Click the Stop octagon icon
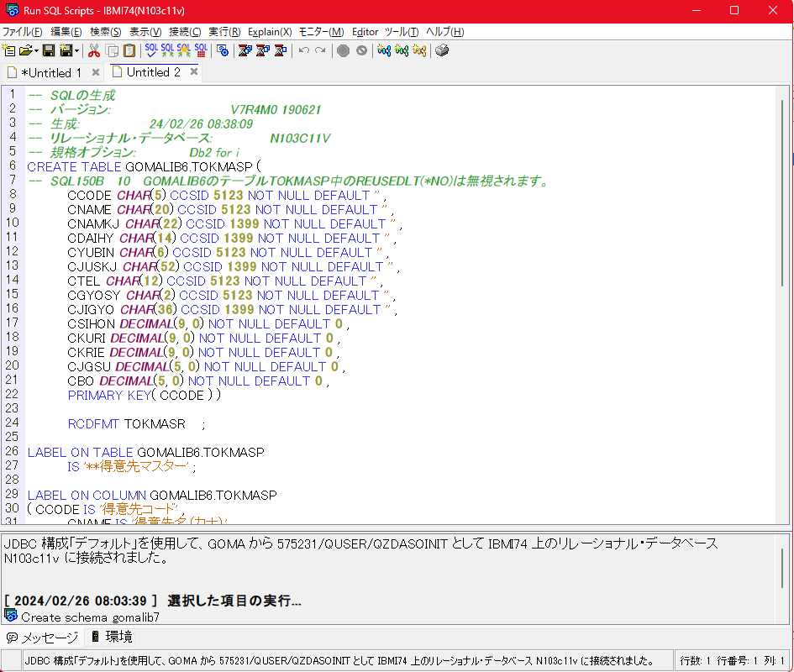 tap(344, 50)
